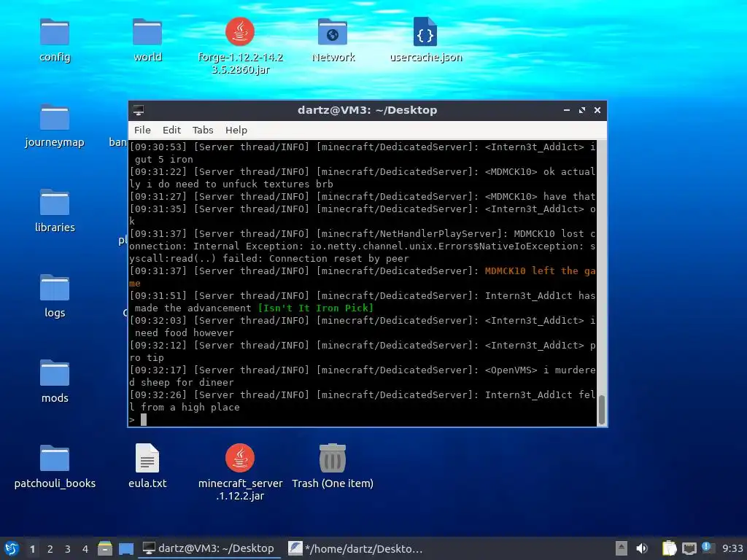Image resolution: width=747 pixels, height=560 pixels.
Task: Click the green '[Isn't It Iron Pick]' advancement text
Action: point(316,308)
